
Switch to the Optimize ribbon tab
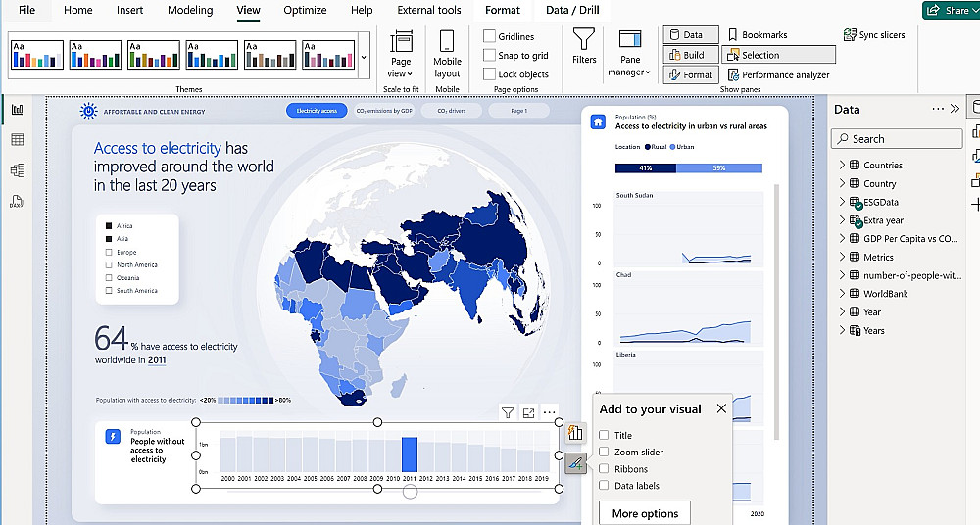(305, 10)
